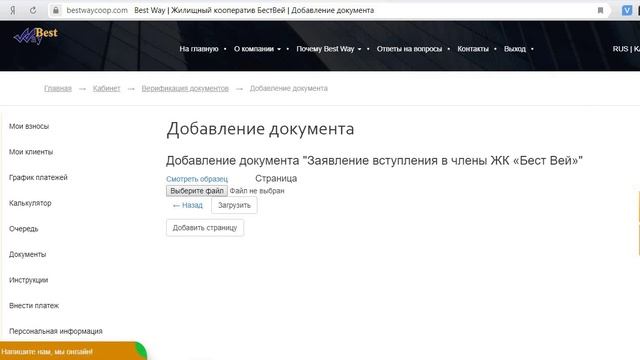
Task: Expand the Почему Best Way dropdown menu
Action: click(x=329, y=49)
